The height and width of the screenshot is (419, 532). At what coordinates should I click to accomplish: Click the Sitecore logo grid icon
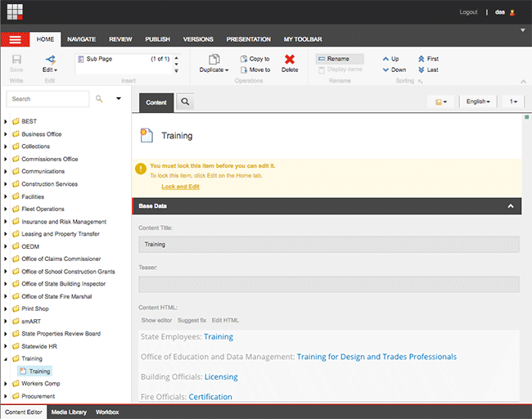[16, 12]
